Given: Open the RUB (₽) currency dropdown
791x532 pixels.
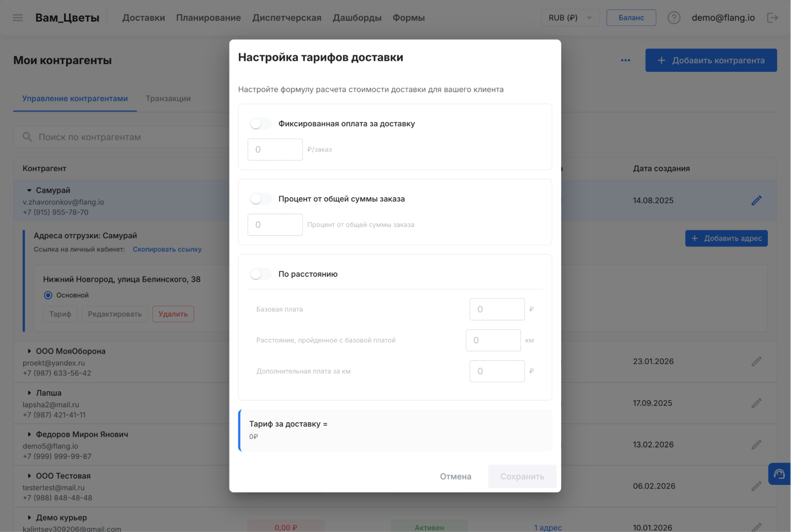Looking at the screenshot, I should tap(570, 17).
